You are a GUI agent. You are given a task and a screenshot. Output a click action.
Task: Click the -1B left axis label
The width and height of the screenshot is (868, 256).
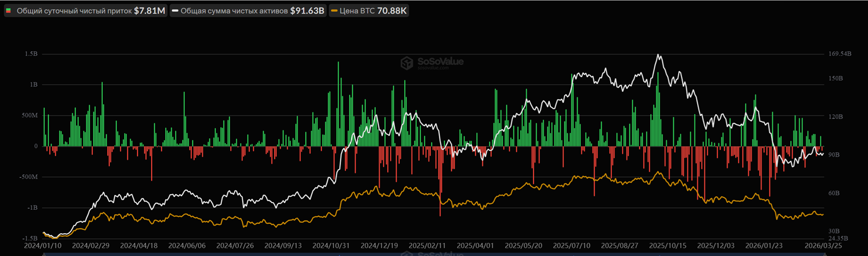tap(32, 208)
